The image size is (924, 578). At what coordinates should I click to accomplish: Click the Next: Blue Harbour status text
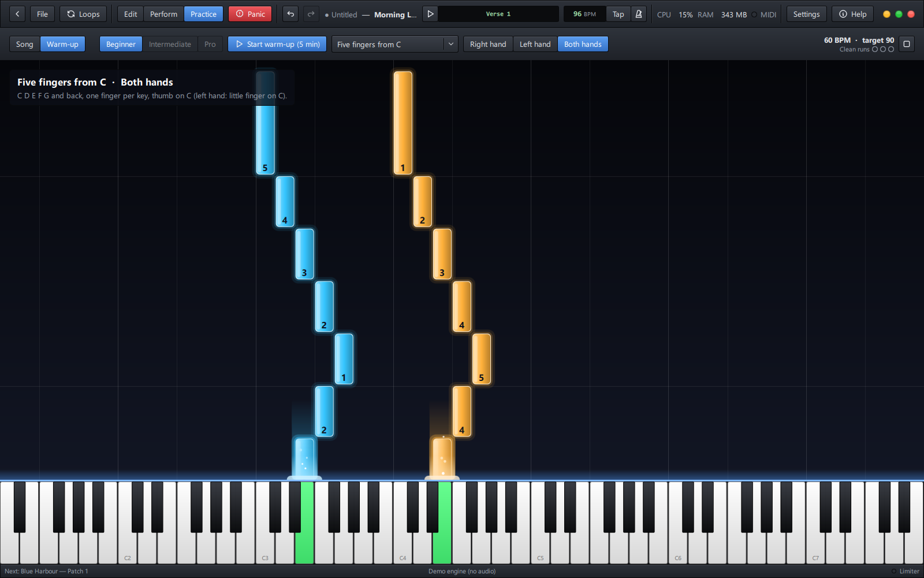46,571
